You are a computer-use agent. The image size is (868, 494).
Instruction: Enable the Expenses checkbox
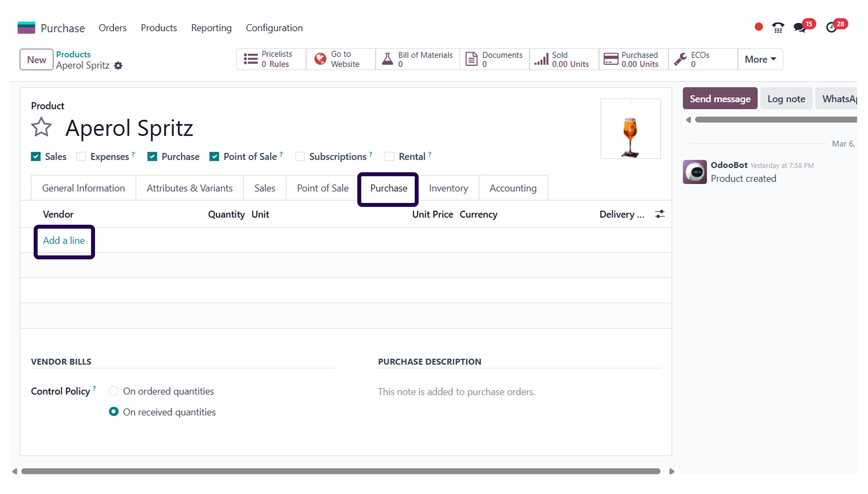tap(81, 156)
